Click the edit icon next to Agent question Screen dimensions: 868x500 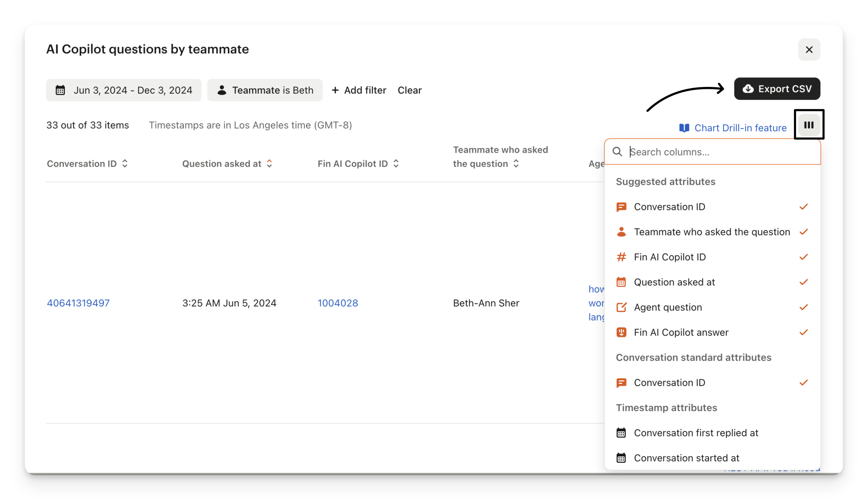point(621,307)
